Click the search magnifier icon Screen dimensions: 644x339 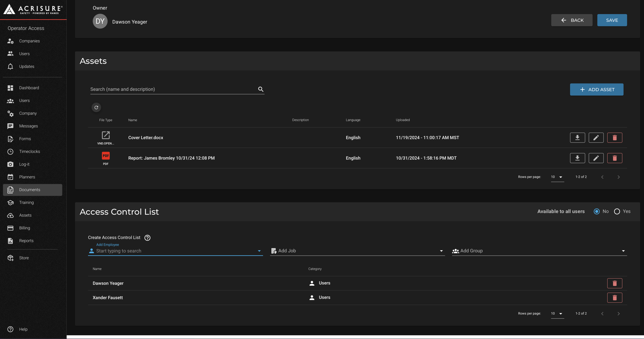click(261, 89)
